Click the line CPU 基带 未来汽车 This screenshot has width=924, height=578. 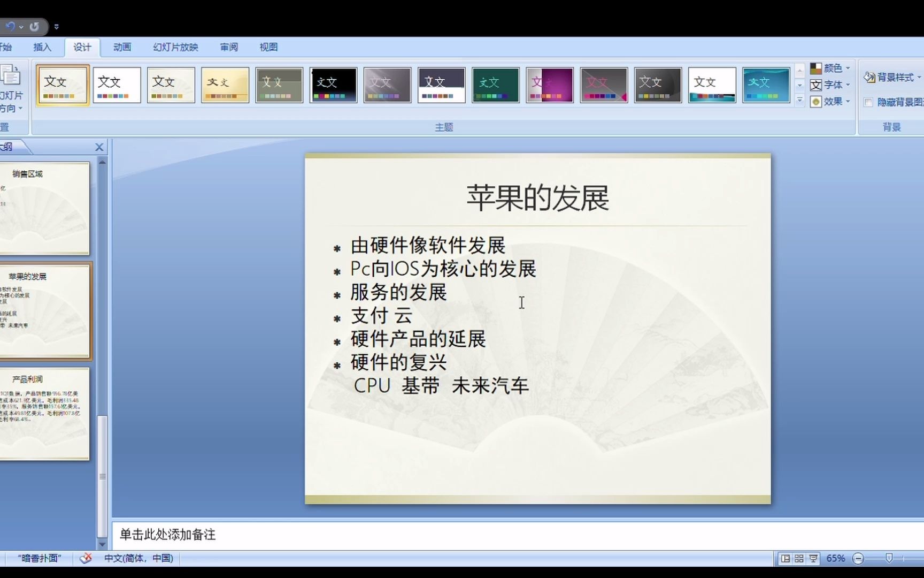[x=441, y=386]
